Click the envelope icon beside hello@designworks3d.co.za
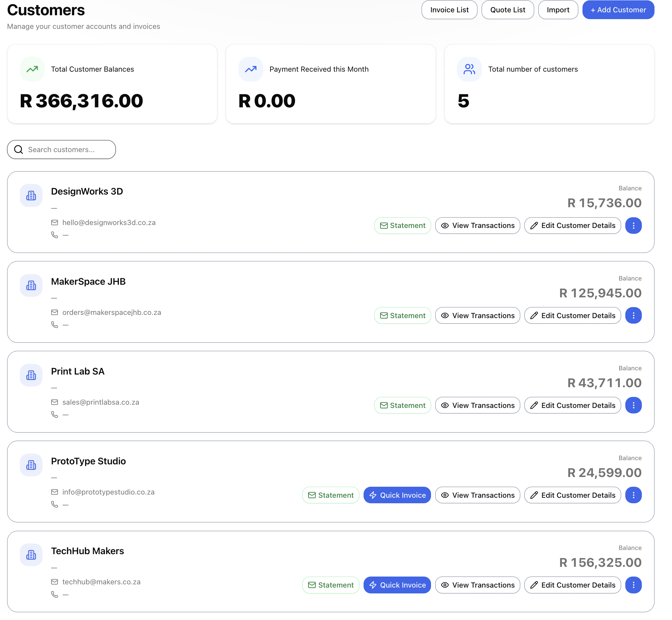Viewport: 672px width, 620px height. [x=54, y=223]
